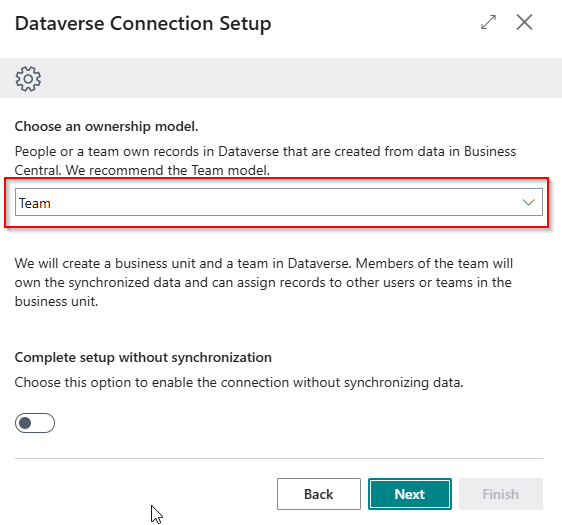Screen dimensions: 562x525
Task: Click the empty area of the Team input box
Action: (283, 202)
